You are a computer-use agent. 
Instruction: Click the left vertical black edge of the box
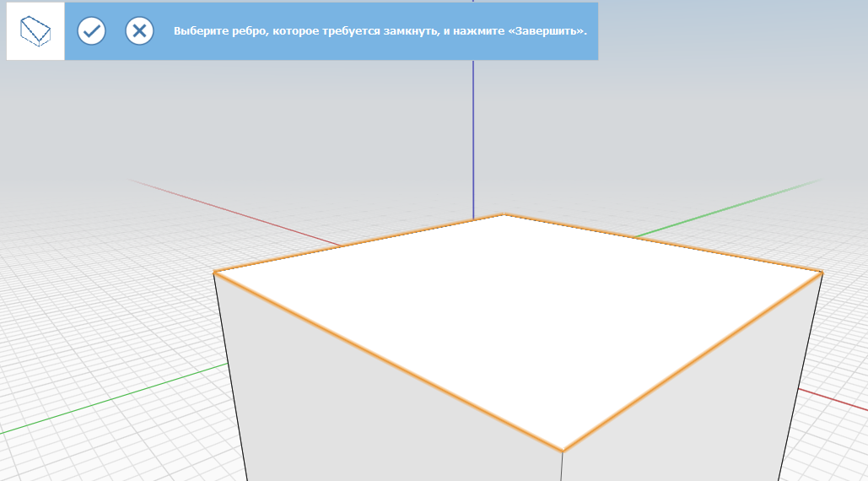229,376
